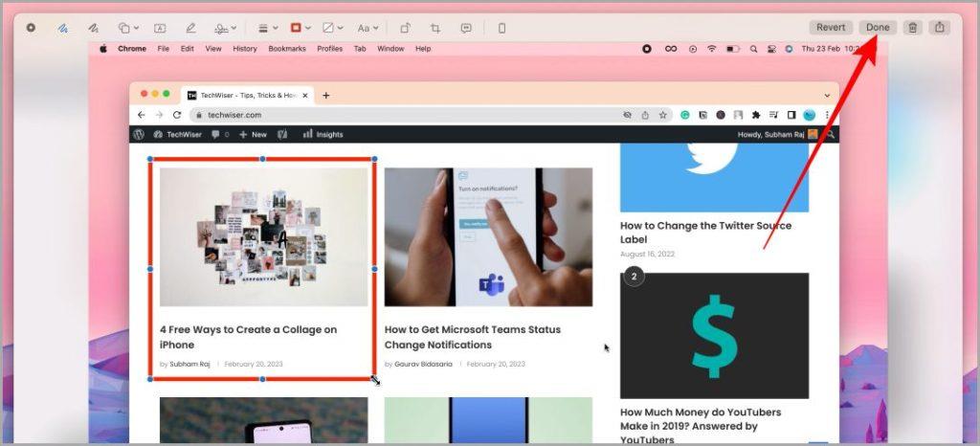Screen dimensions: 980x446
Task: Open the Aa Text Style menu
Action: 367,28
